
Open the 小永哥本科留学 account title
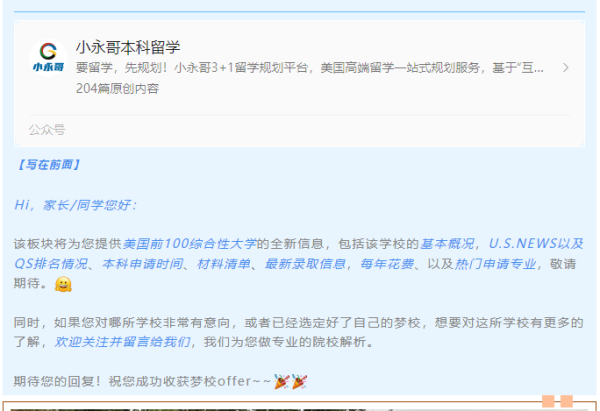click(128, 47)
